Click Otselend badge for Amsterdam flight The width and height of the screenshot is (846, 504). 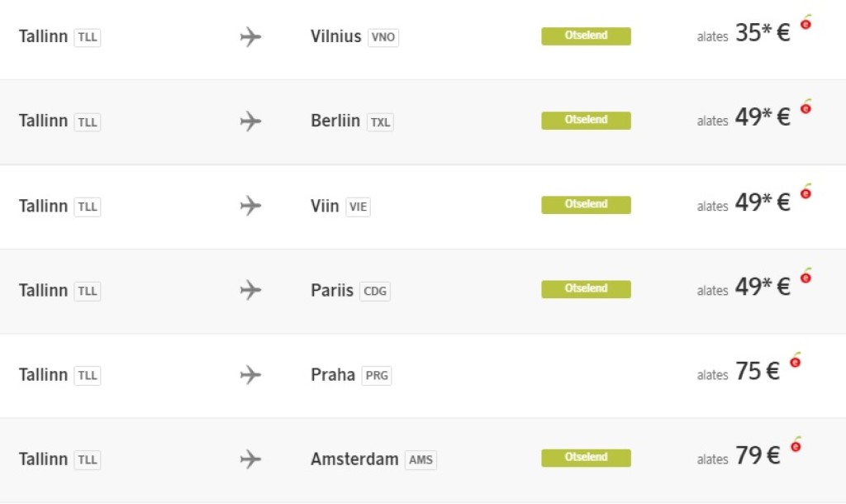click(x=586, y=458)
